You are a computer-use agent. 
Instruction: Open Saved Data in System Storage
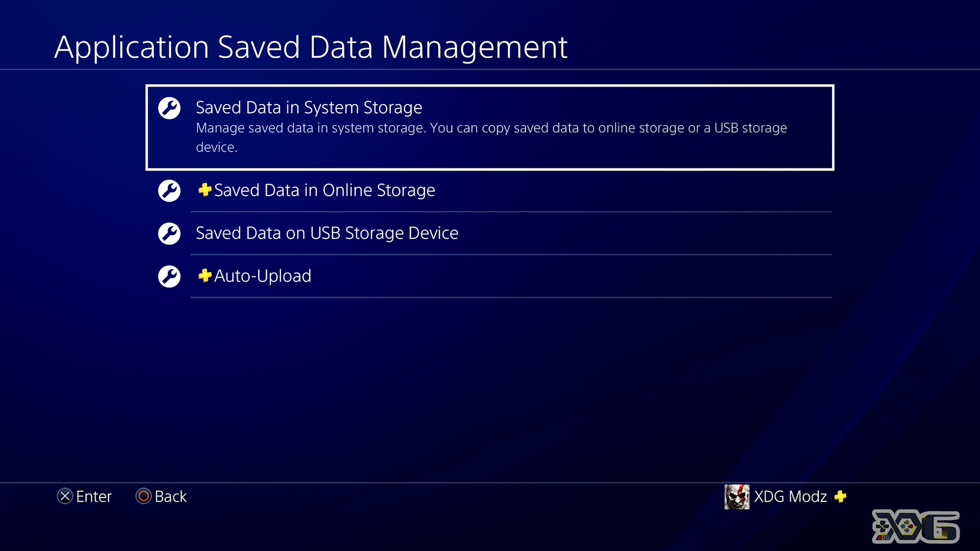(x=489, y=128)
